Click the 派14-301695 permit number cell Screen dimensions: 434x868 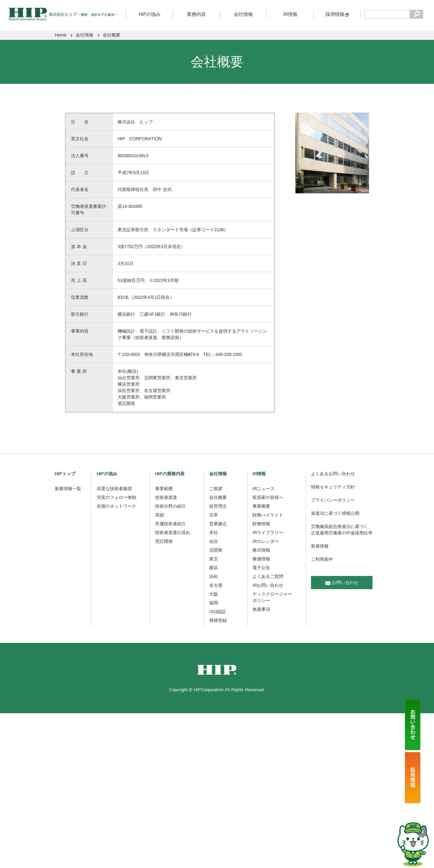pyautogui.click(x=193, y=210)
